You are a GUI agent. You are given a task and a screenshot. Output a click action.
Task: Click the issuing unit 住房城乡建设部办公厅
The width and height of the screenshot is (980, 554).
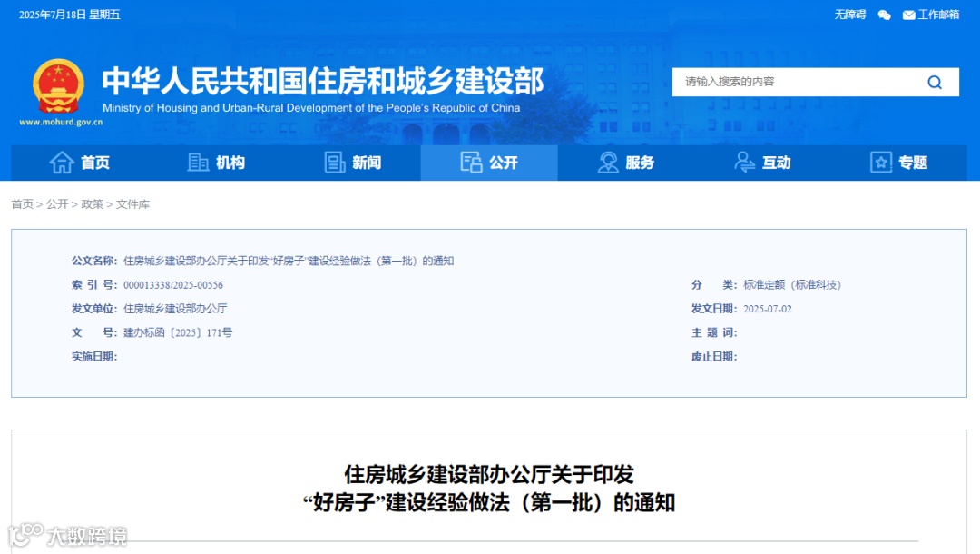click(175, 309)
